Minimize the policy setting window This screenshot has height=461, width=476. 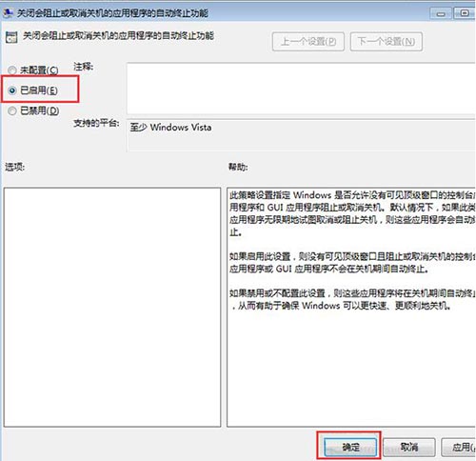(x=441, y=13)
